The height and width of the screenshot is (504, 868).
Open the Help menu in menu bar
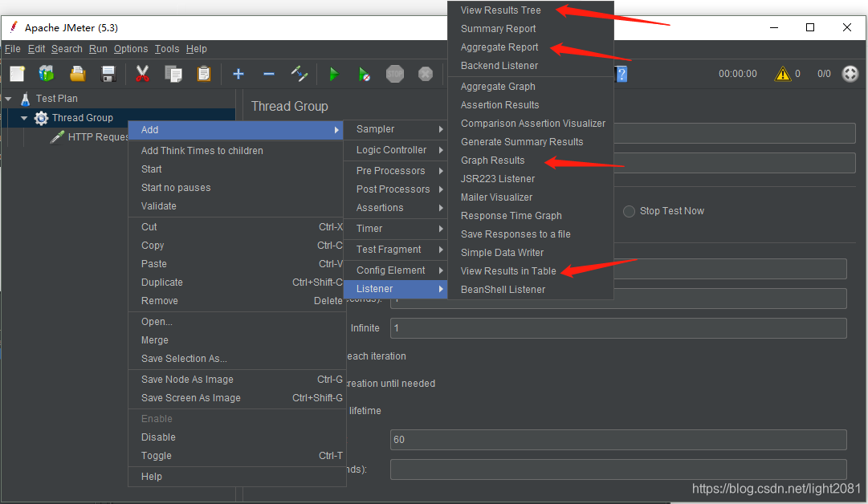196,49
